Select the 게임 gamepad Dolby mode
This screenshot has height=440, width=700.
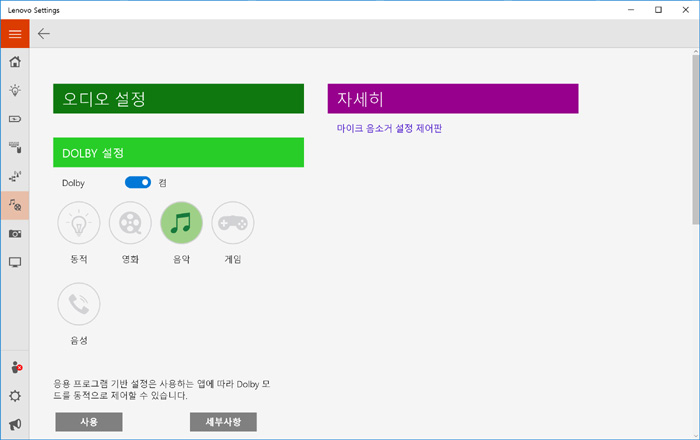tap(233, 223)
